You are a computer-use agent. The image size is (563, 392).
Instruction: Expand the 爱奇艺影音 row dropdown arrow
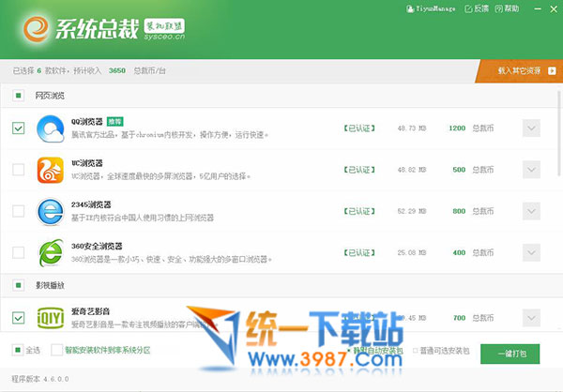click(531, 318)
